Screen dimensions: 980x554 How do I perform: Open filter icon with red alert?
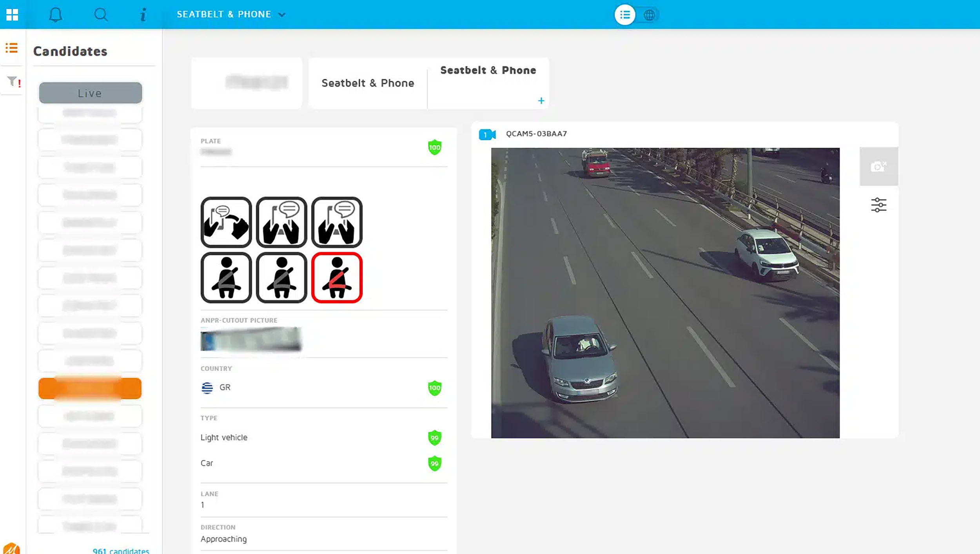point(13,81)
